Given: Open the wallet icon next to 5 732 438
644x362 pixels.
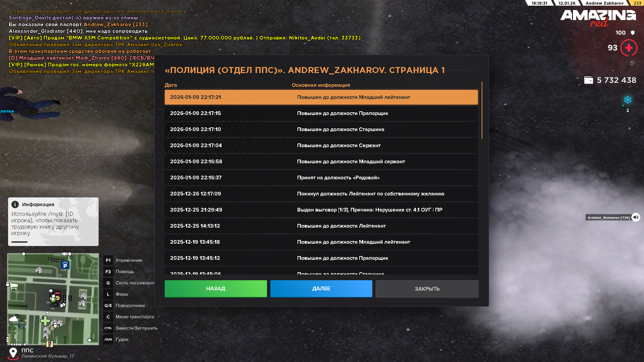Looking at the screenshot, I should click(x=588, y=80).
